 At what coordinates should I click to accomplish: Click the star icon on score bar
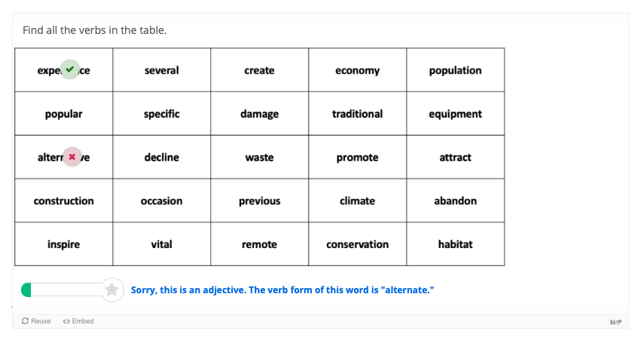[x=112, y=290]
